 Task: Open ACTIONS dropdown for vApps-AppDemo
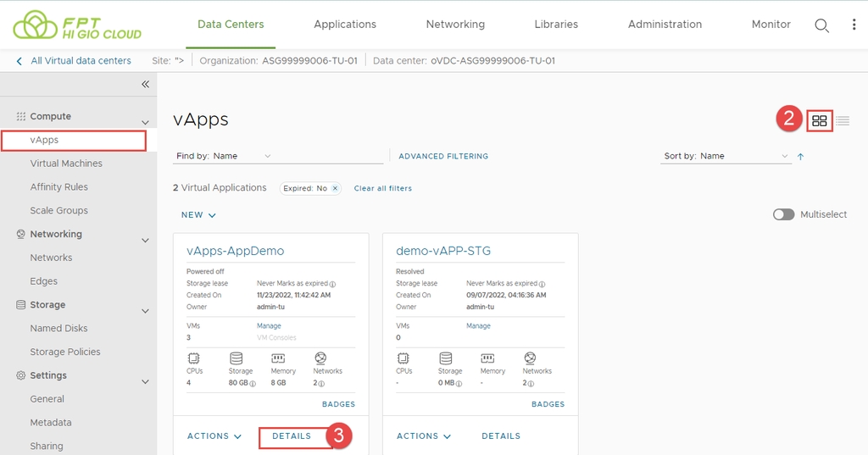click(214, 436)
